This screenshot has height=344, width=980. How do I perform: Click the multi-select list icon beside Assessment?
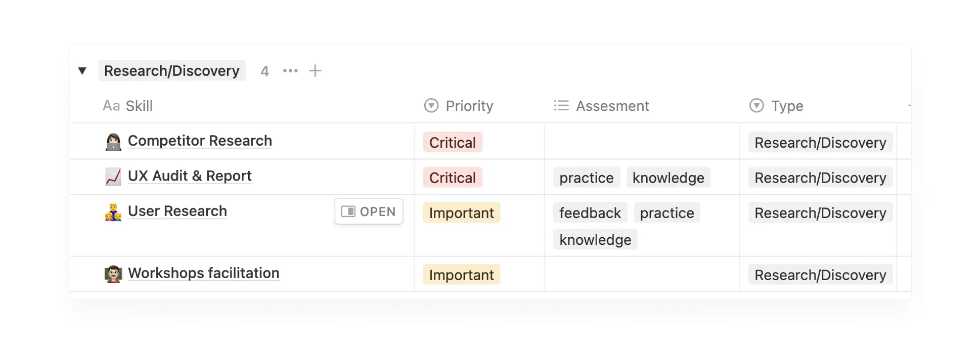tap(560, 106)
